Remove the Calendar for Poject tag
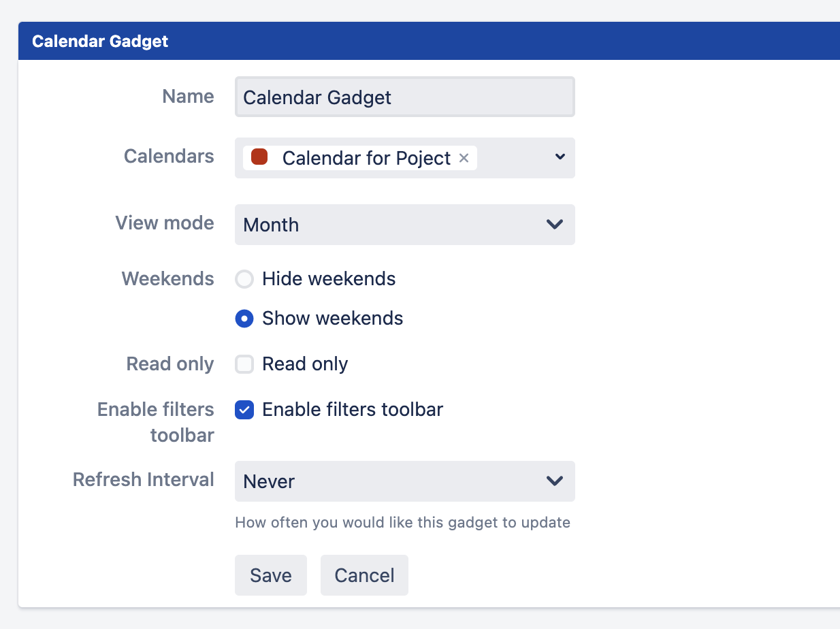This screenshot has height=629, width=840. 464,158
